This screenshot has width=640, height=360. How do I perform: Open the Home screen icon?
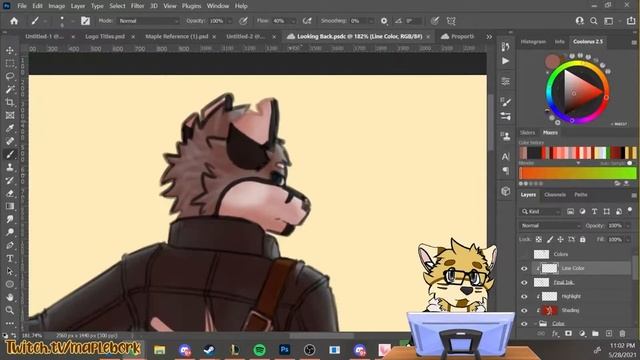pos(14,21)
